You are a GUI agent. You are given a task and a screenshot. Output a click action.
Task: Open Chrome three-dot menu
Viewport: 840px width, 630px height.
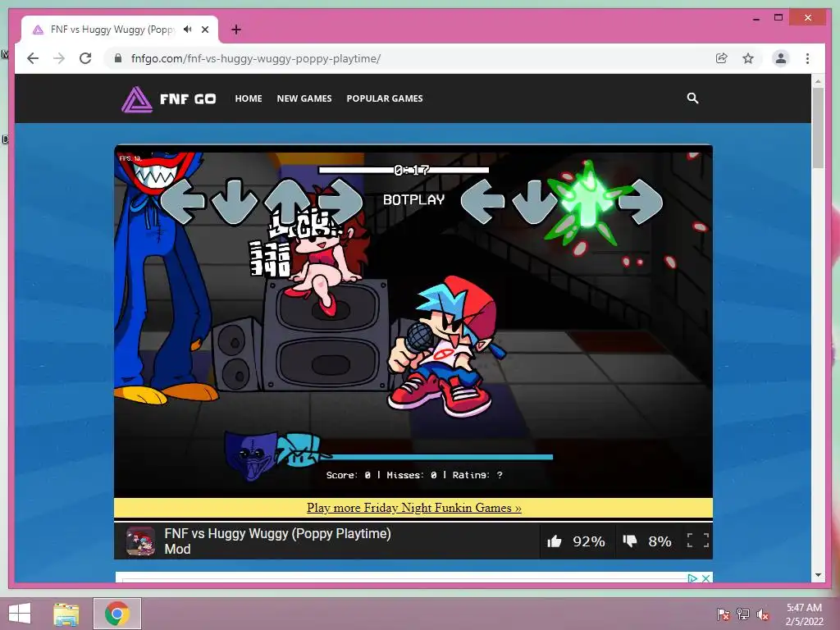pyautogui.click(x=807, y=58)
